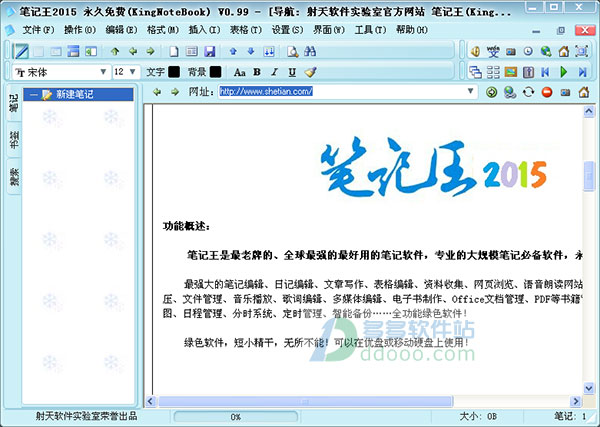Click camera icon in top-right toolbar

[511, 52]
